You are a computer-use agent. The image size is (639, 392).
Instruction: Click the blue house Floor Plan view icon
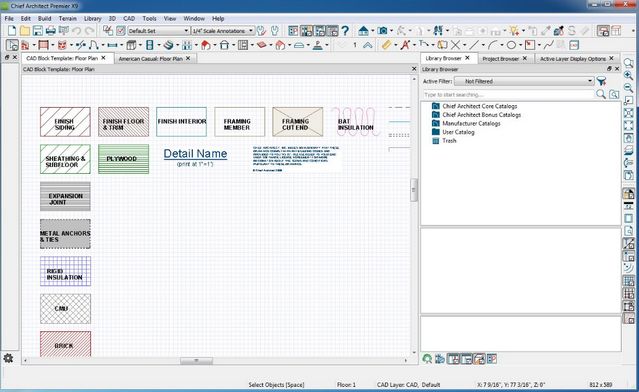pyautogui.click(x=364, y=31)
